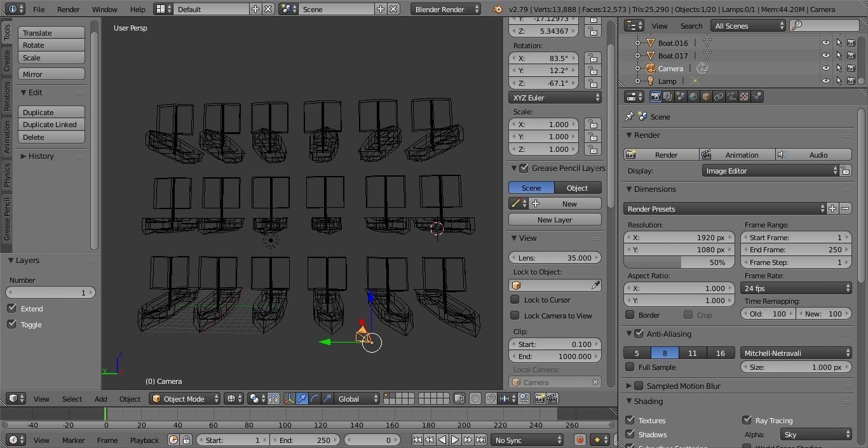
Task: Open the Constraints properties tab icon
Action: pyautogui.click(x=719, y=97)
